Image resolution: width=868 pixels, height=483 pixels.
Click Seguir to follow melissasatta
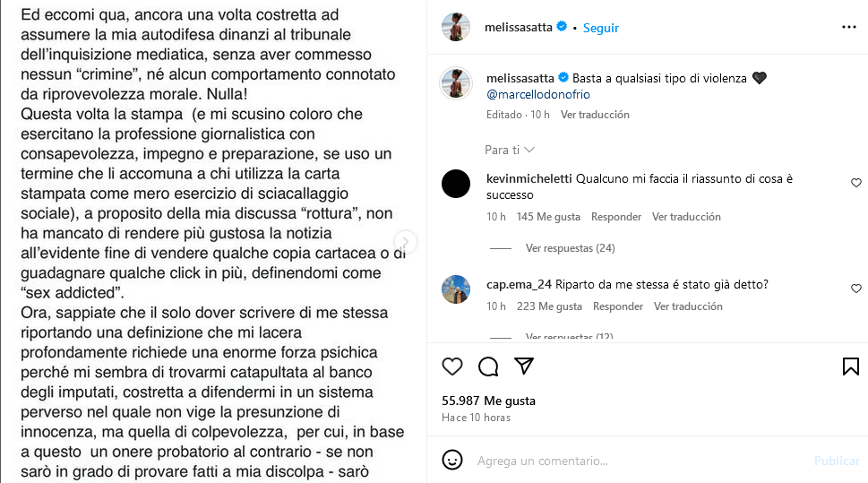pyautogui.click(x=601, y=28)
